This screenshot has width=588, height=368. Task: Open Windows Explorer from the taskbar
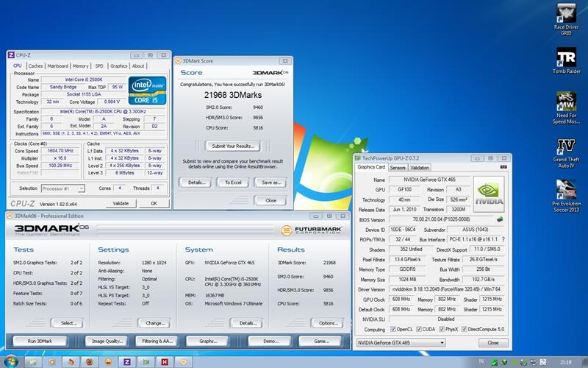[33, 362]
